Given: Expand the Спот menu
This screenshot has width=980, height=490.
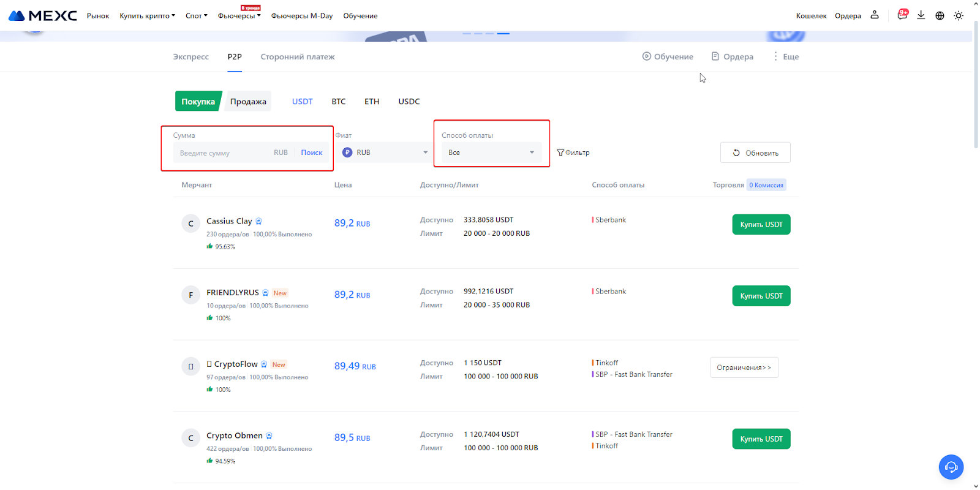Looking at the screenshot, I should [x=197, y=16].
